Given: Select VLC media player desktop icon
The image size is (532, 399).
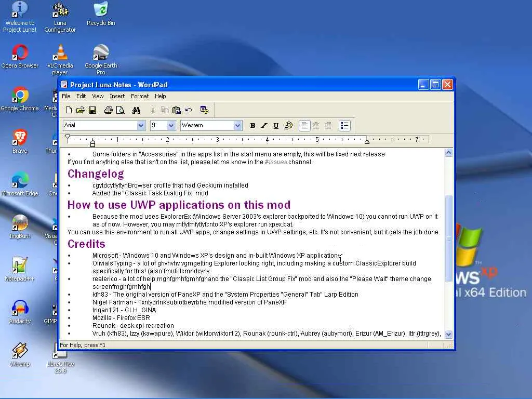Looking at the screenshot, I should pos(60,60).
